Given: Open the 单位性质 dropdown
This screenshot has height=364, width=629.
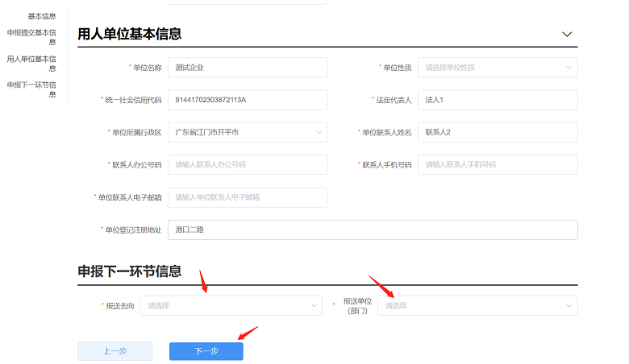Looking at the screenshot, I should pos(498,68).
